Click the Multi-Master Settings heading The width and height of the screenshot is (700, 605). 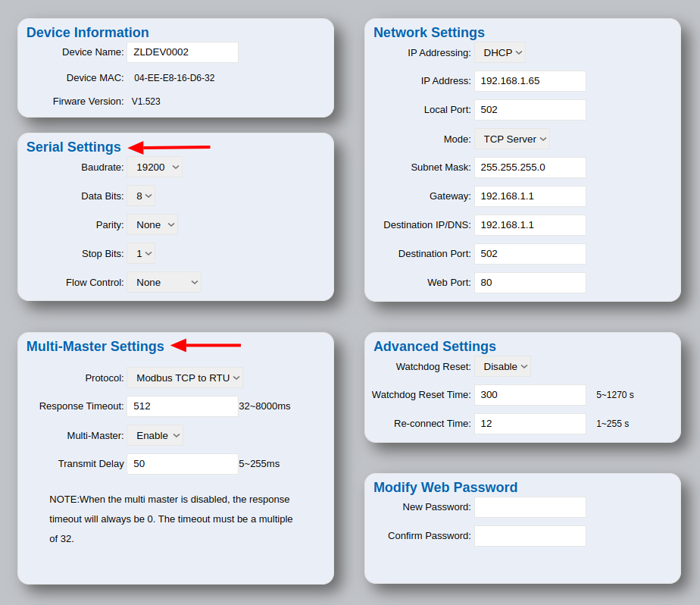pos(95,346)
